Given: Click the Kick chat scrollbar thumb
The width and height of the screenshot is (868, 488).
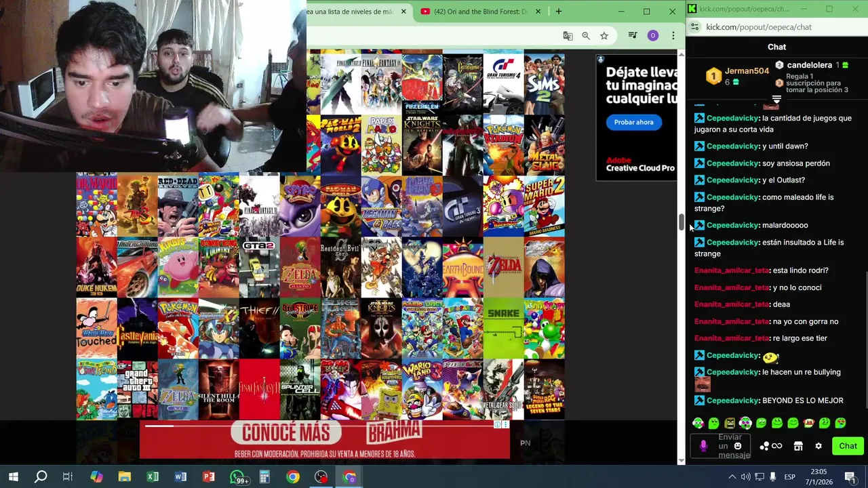Looking at the screenshot, I should [x=865, y=339].
